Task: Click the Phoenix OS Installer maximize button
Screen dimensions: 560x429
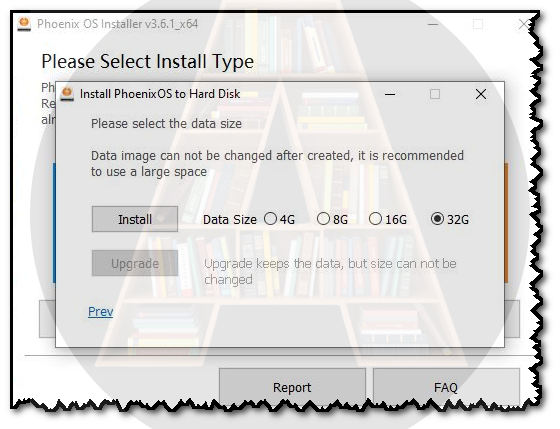Action: pyautogui.click(x=478, y=24)
